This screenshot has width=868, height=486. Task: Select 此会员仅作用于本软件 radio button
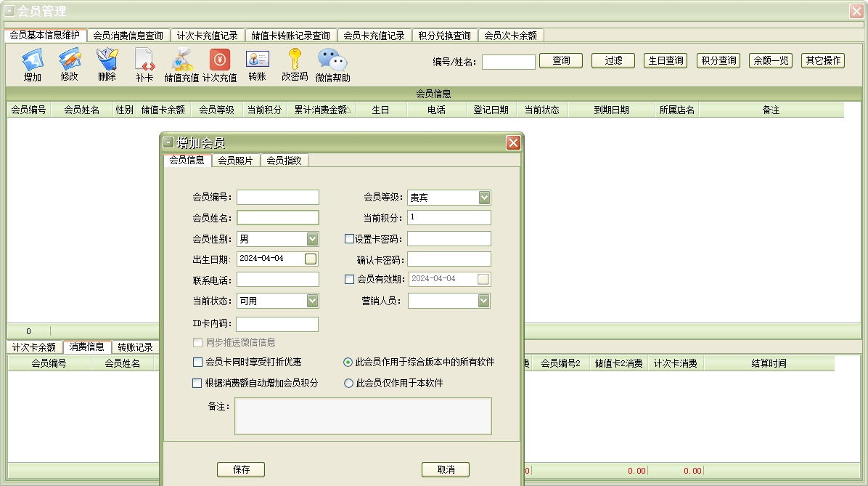tap(349, 383)
